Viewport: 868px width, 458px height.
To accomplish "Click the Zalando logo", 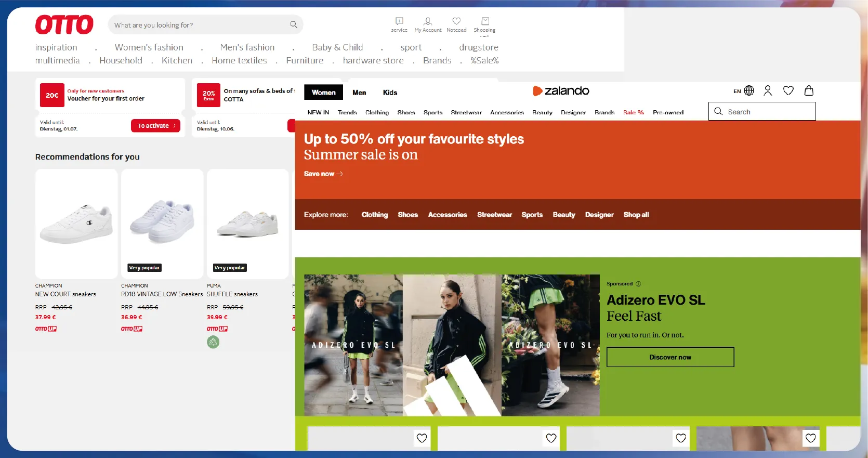I will click(x=561, y=91).
